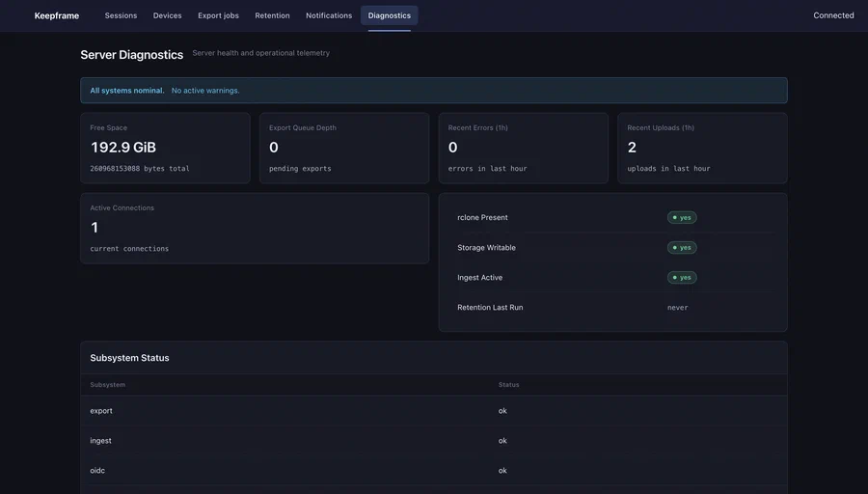Click the Recent Uploads card
This screenshot has height=494, width=868.
point(702,148)
